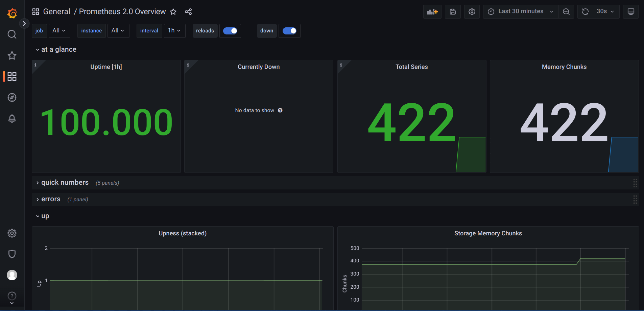
Task: Open the Upness (stacked) panel title menu
Action: (x=183, y=233)
